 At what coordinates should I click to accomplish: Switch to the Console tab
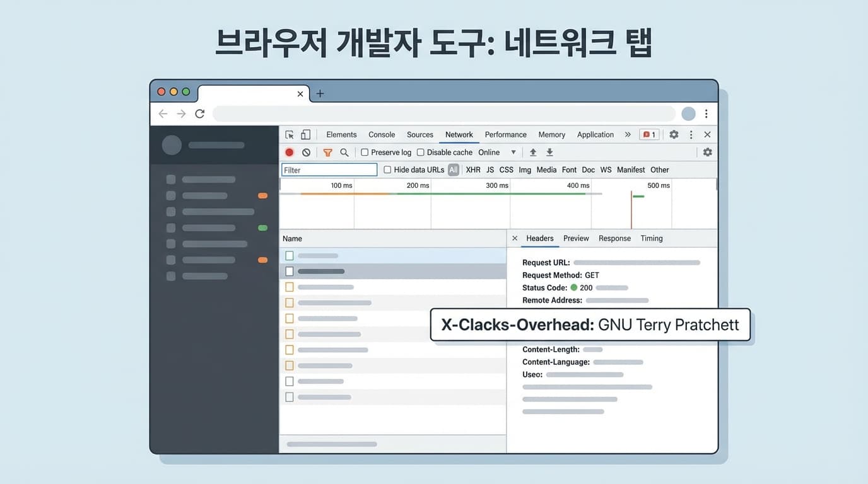tap(382, 135)
